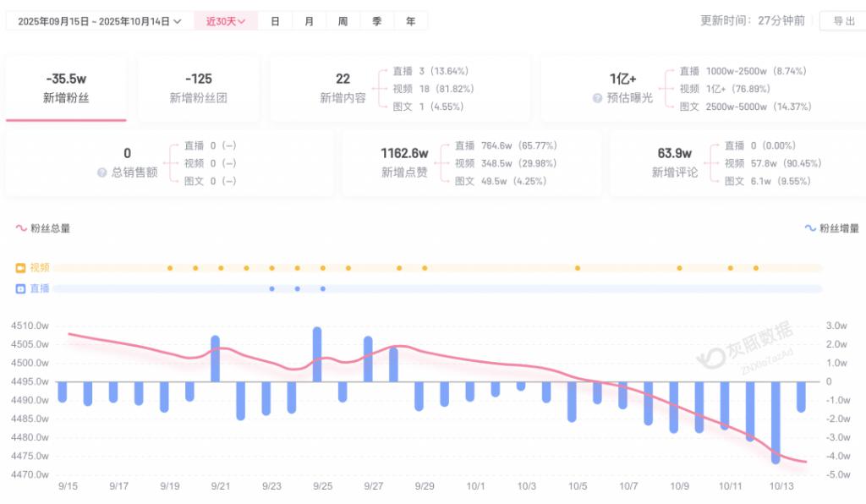The image size is (866, 504).
Task: Toggle the 粉丝总量 series legend label
Action: click(50, 228)
